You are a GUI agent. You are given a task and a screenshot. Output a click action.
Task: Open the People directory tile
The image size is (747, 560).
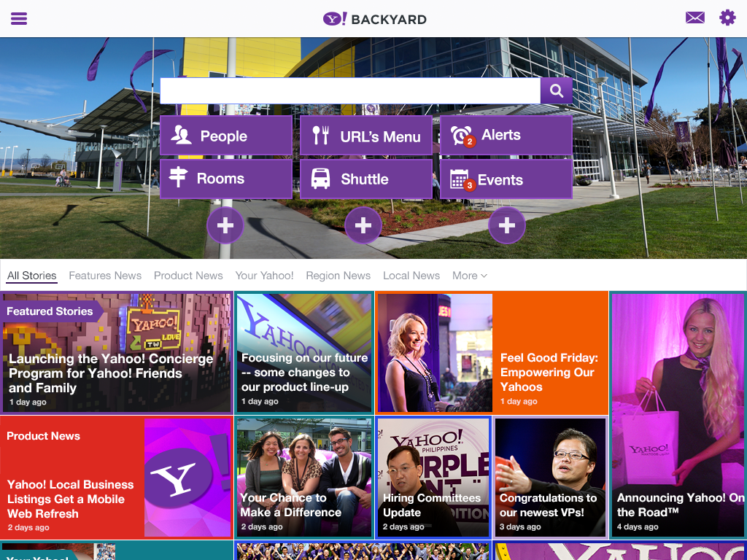point(226,136)
